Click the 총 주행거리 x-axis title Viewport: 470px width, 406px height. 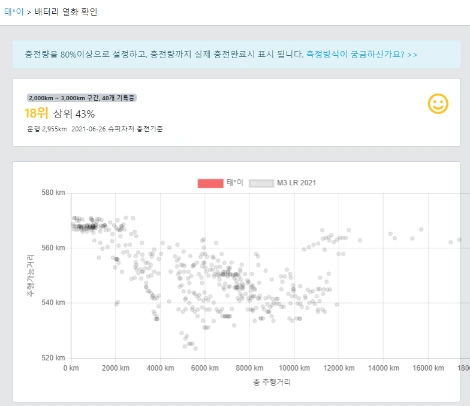click(x=272, y=382)
